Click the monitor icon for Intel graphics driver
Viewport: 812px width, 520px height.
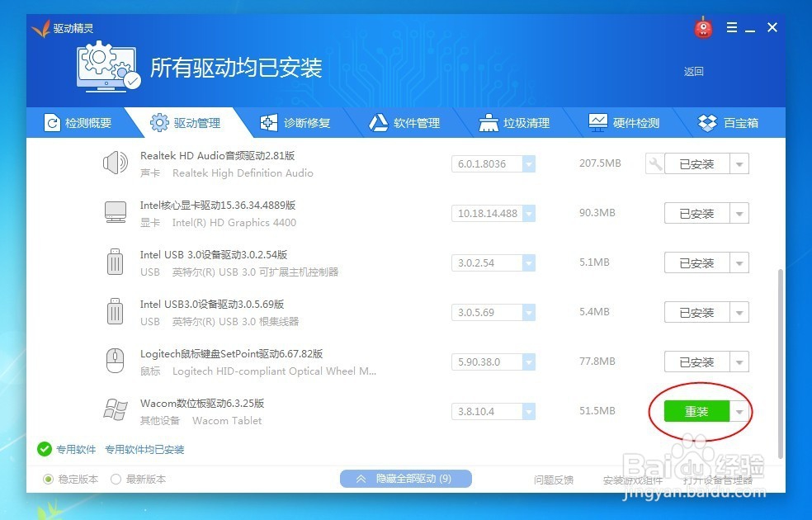(115, 212)
